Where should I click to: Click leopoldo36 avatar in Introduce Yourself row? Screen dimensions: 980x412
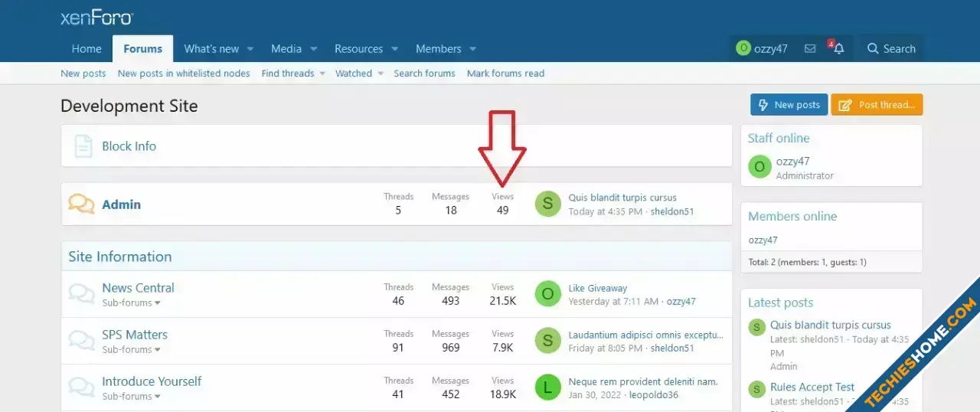547,387
